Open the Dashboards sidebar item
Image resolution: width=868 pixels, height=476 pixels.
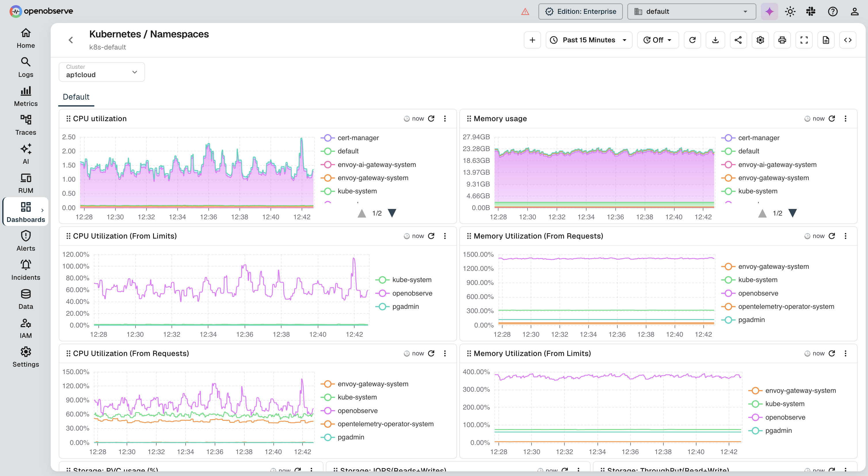coord(26,212)
